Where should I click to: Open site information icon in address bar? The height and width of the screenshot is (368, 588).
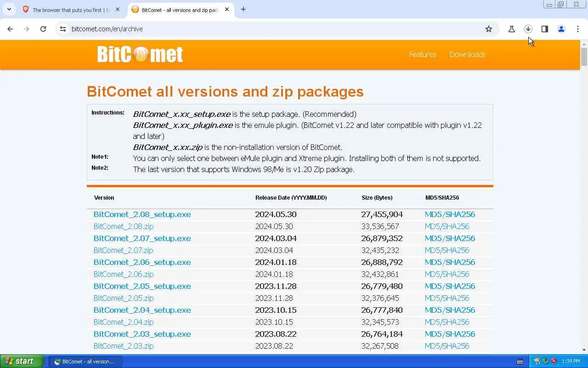pos(63,29)
